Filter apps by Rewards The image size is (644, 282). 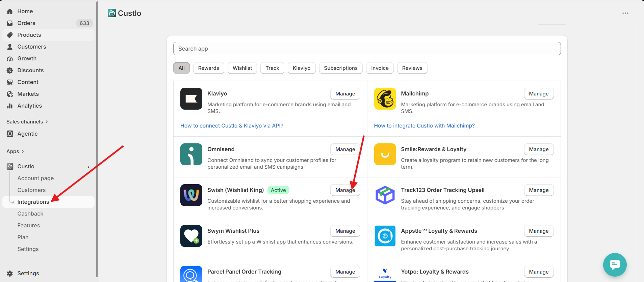click(208, 68)
